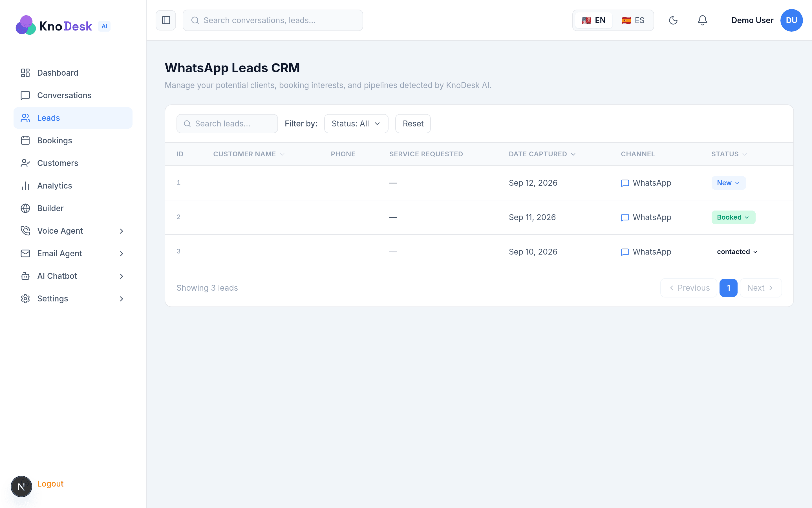The image size is (812, 508).
Task: Click the Next.js N badge icon
Action: (x=21, y=486)
